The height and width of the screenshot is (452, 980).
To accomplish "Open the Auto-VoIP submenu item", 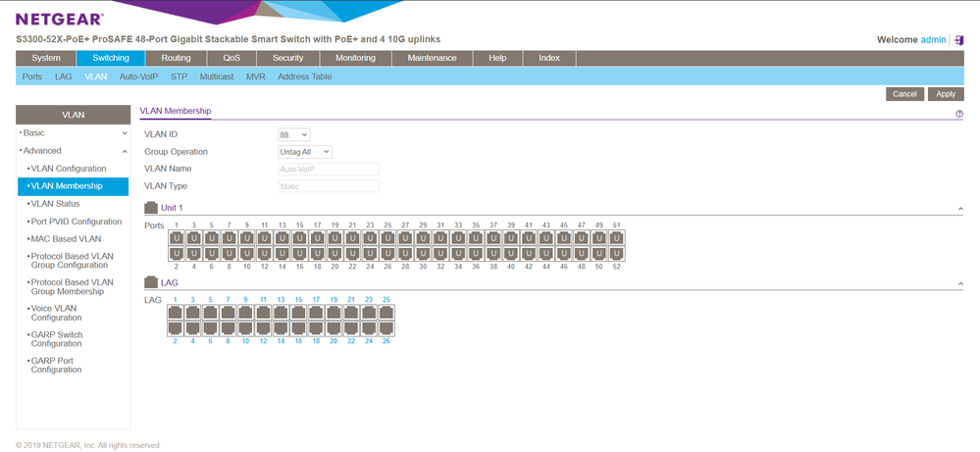I will click(x=138, y=76).
